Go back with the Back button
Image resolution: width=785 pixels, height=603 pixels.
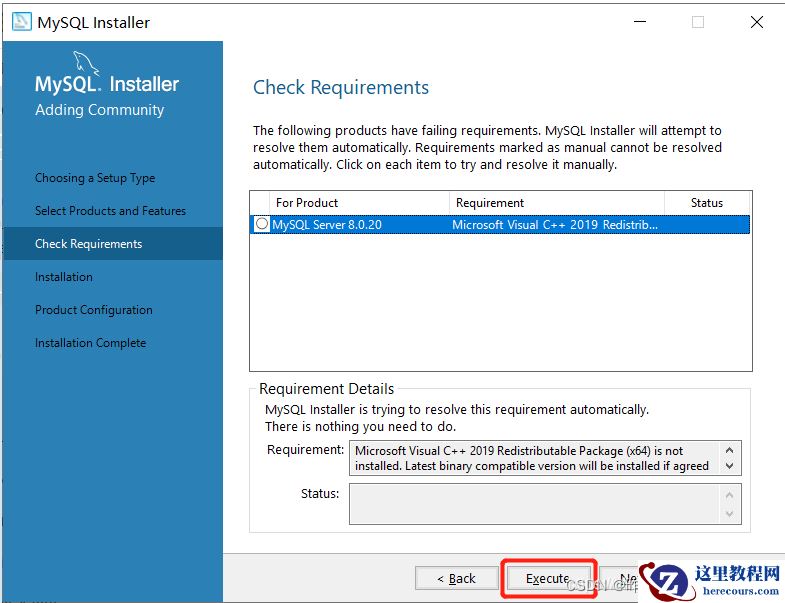pyautogui.click(x=456, y=578)
